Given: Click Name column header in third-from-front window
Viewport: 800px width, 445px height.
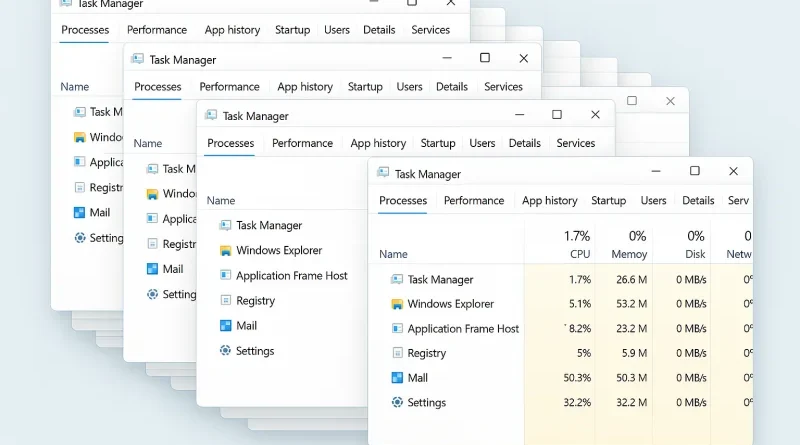Looking at the screenshot, I should (148, 143).
